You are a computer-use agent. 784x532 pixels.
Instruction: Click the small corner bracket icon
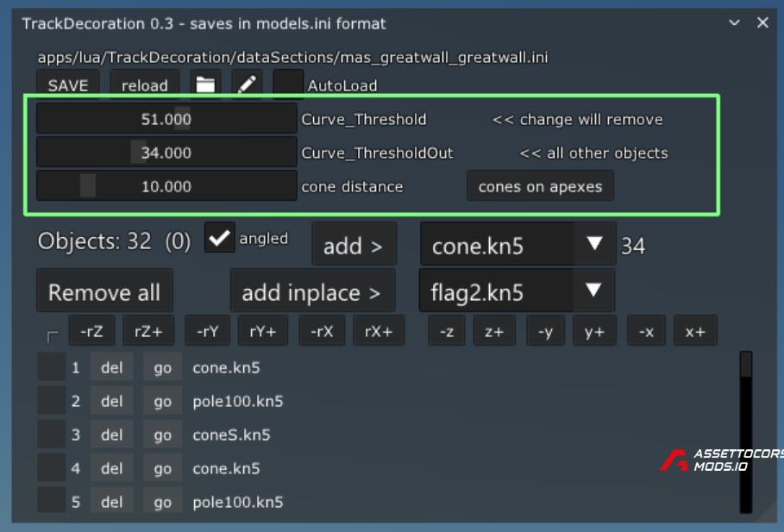52,336
